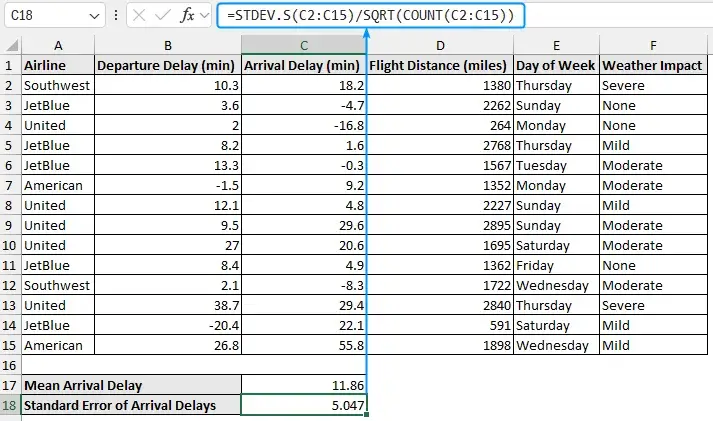
Task: Confirm the formula with the checkmark icon
Action: coord(162,15)
